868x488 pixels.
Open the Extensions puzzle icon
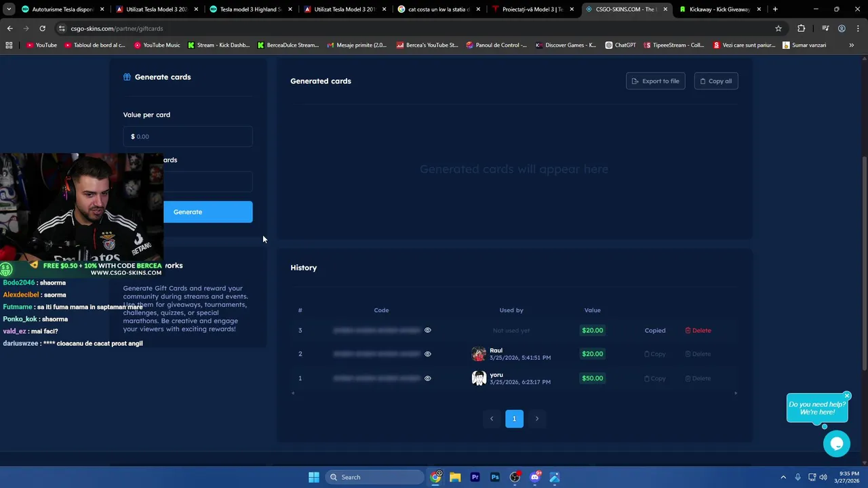pyautogui.click(x=802, y=28)
